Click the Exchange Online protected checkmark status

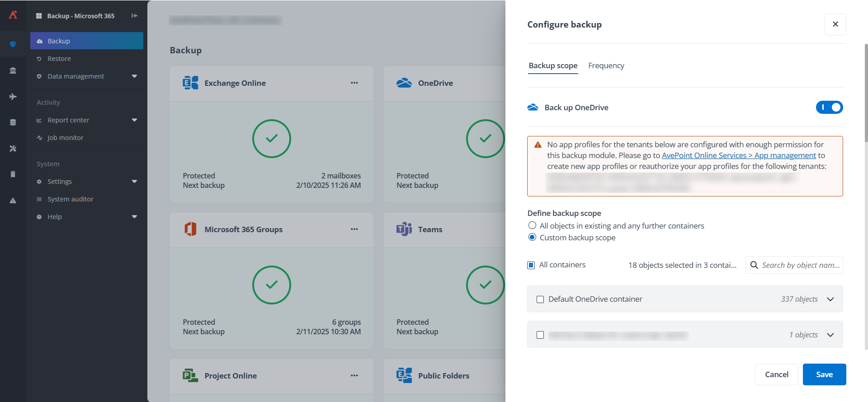click(272, 139)
